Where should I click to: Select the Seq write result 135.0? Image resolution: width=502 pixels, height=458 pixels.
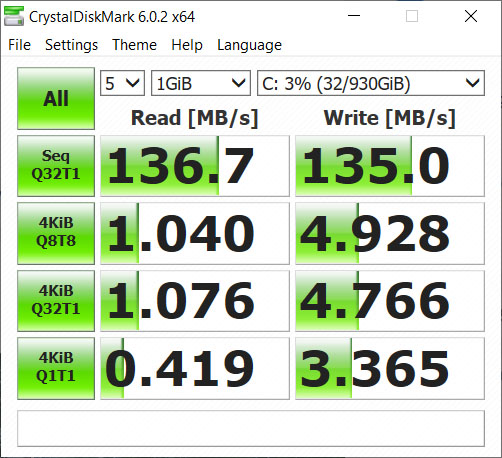click(390, 166)
